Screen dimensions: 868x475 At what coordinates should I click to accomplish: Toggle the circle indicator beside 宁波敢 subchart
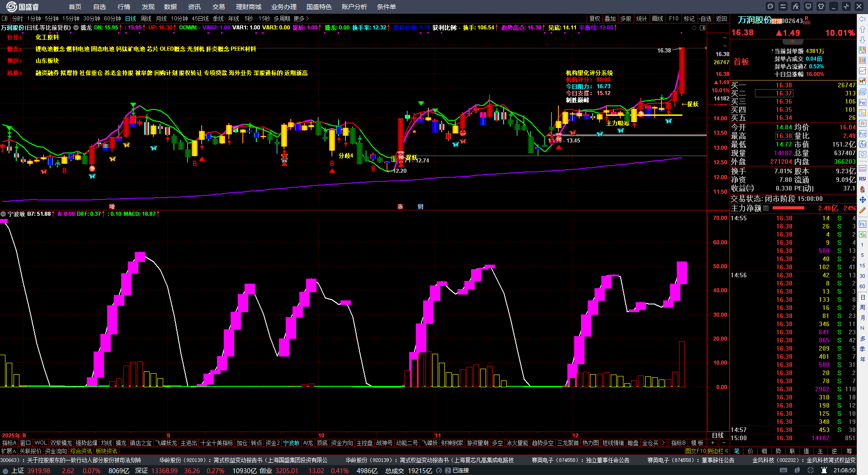click(3, 214)
